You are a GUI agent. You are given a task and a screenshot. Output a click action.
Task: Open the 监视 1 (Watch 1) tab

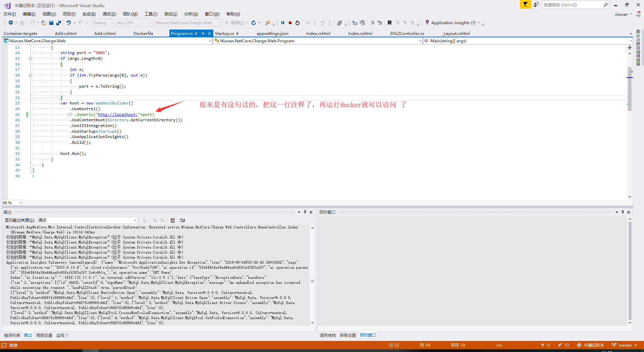[62, 336]
